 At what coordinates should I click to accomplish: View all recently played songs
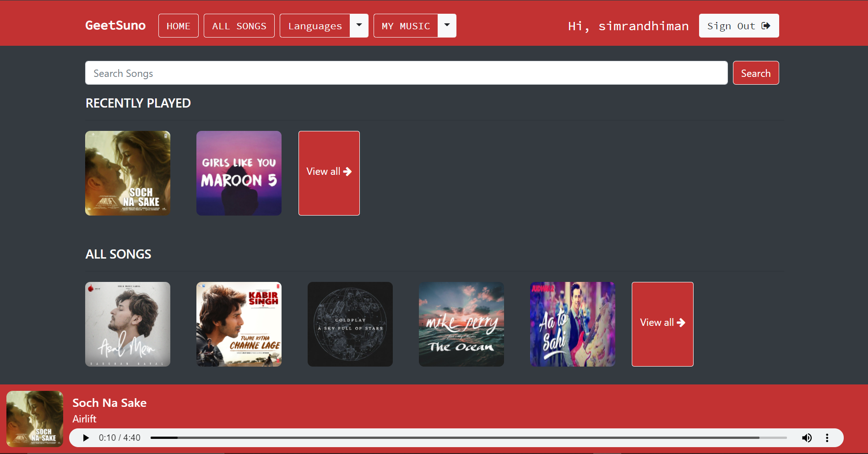329,173
